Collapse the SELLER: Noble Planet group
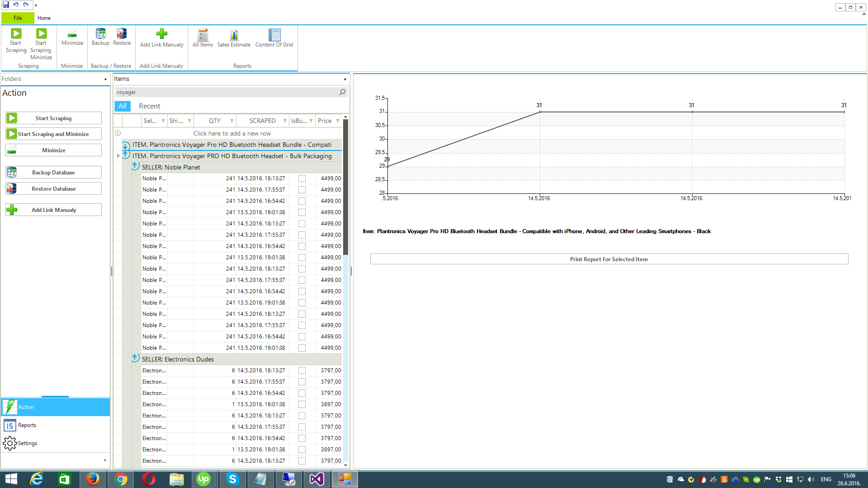The image size is (868, 488). pos(135,167)
